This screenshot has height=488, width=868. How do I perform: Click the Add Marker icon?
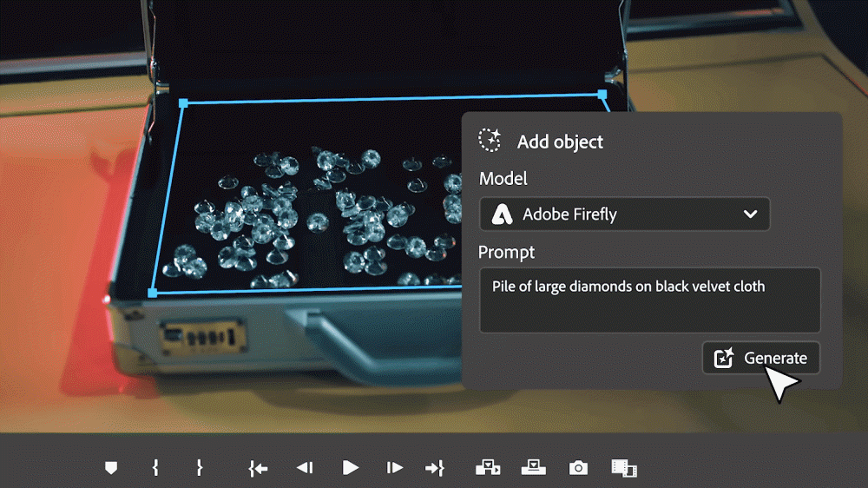point(110,468)
